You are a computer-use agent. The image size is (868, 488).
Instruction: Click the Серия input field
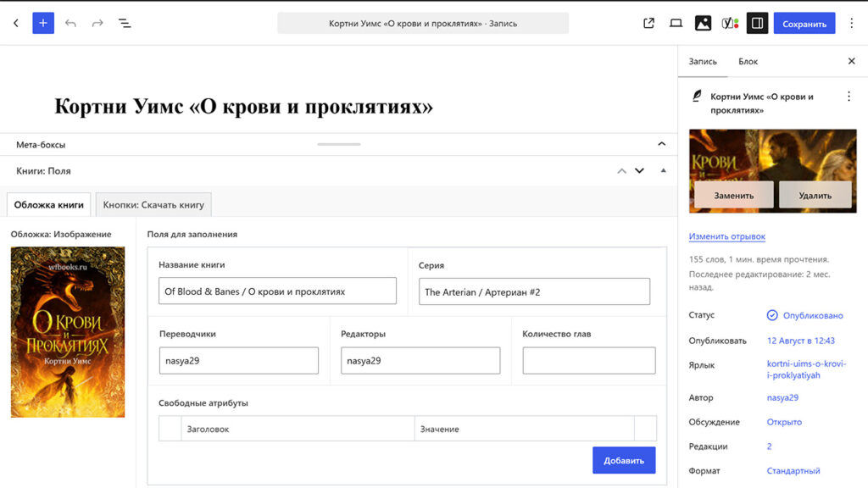tap(534, 291)
